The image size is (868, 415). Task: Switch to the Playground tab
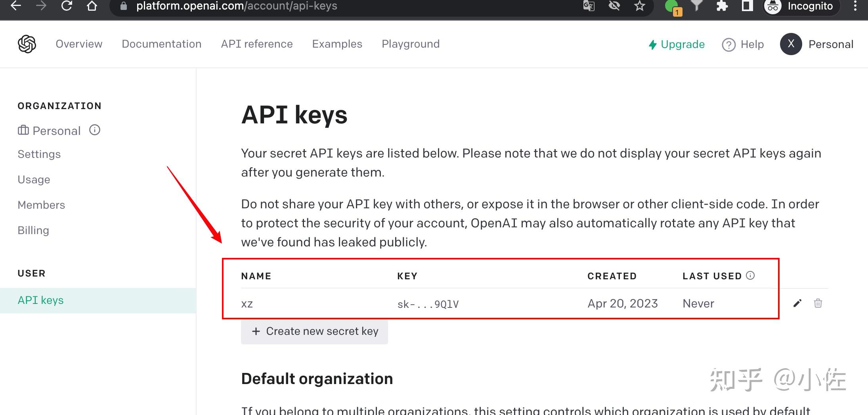411,44
